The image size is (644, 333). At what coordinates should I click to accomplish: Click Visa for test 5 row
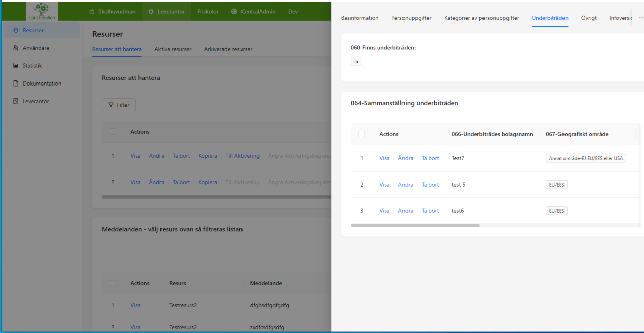coord(384,185)
